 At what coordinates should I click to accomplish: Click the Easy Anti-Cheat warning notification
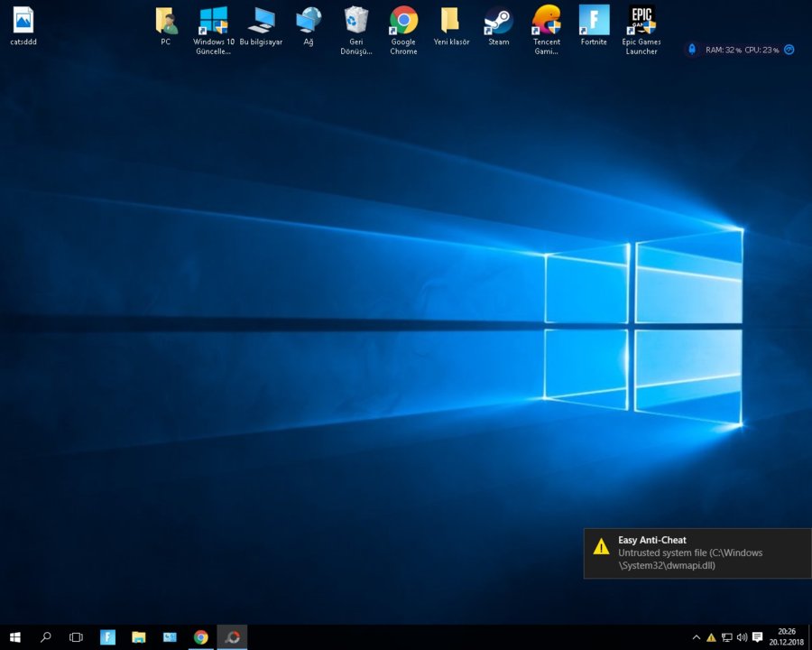click(697, 552)
